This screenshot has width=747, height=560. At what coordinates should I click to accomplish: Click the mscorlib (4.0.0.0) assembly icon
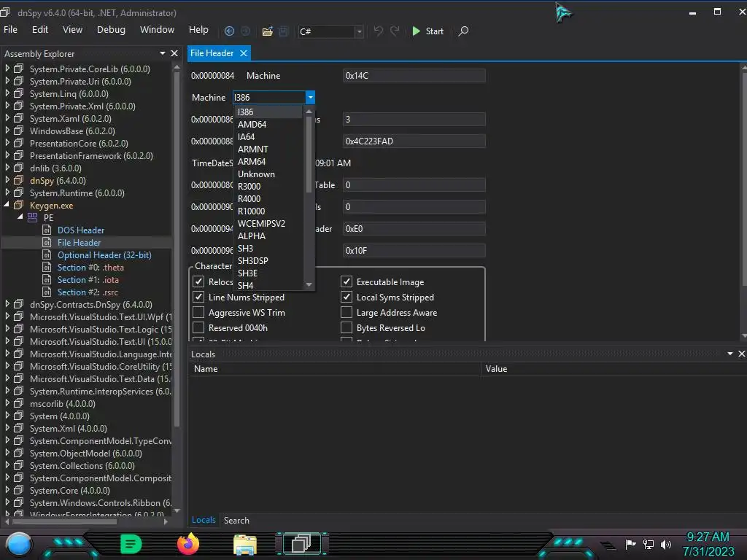coord(18,403)
